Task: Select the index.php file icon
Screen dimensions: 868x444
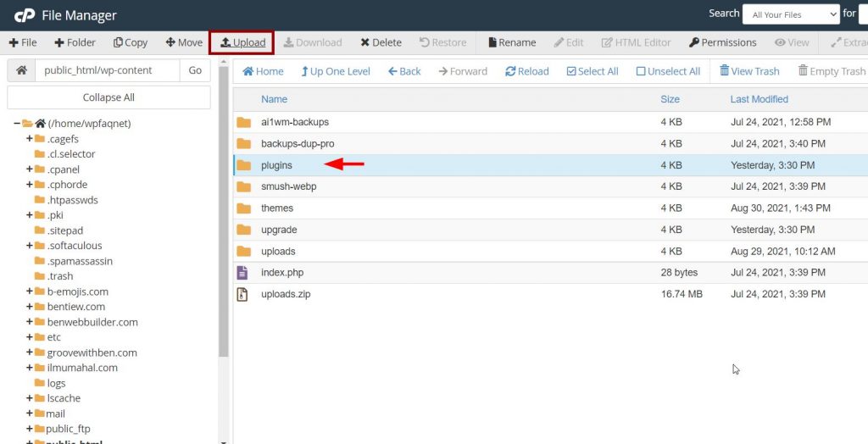Action: (x=242, y=273)
